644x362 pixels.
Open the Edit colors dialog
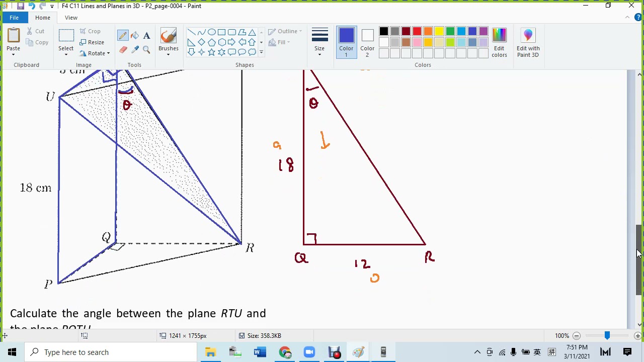499,43
